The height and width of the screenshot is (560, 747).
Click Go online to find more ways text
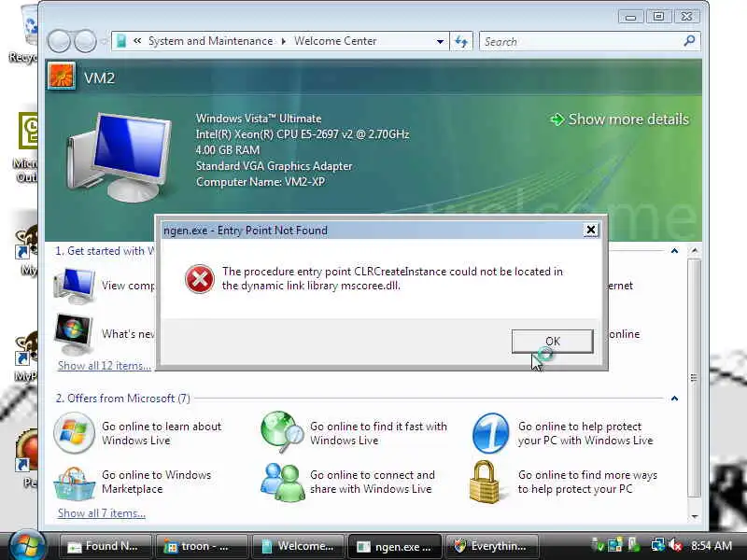click(588, 482)
